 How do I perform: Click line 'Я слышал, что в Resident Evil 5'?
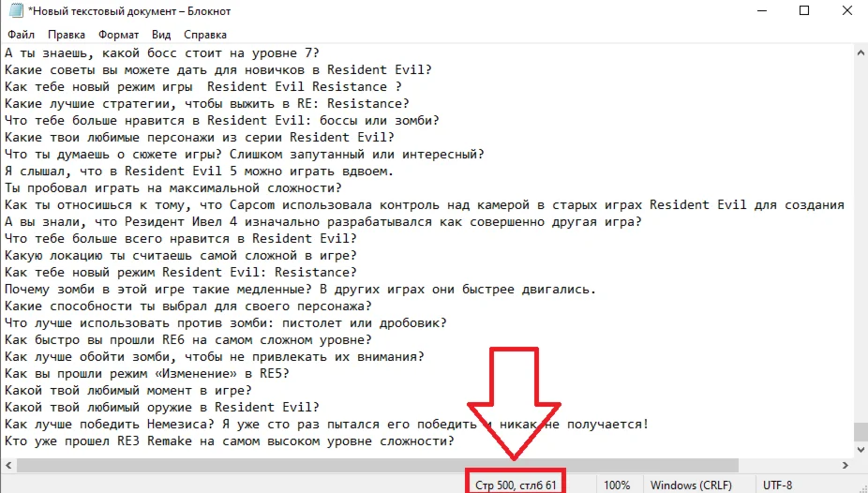point(200,171)
